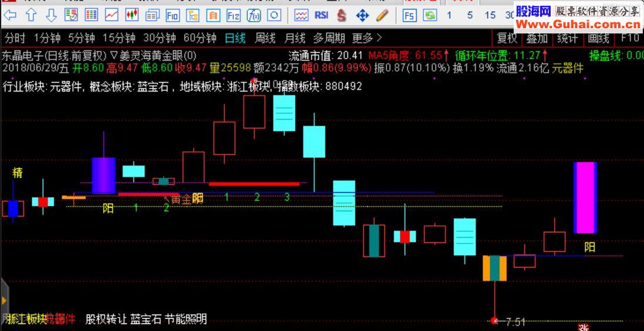Click the blue four-way move arrows icon
This screenshot has width=644, height=331.
click(362, 16)
